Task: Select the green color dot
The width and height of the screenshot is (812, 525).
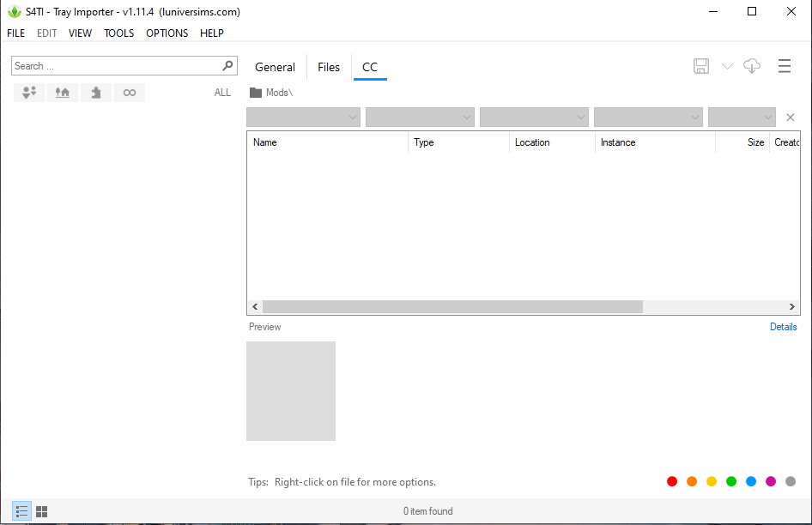Action: (x=731, y=481)
